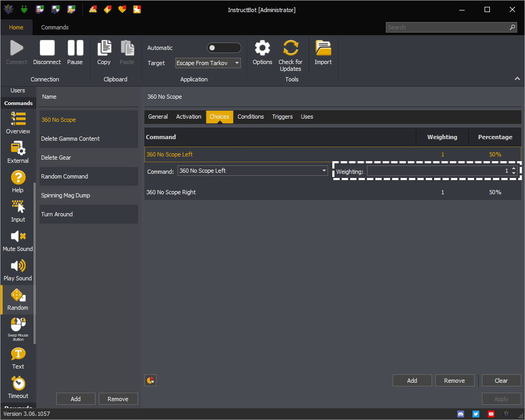Open the General tab
The image size is (525, 420).
click(158, 117)
